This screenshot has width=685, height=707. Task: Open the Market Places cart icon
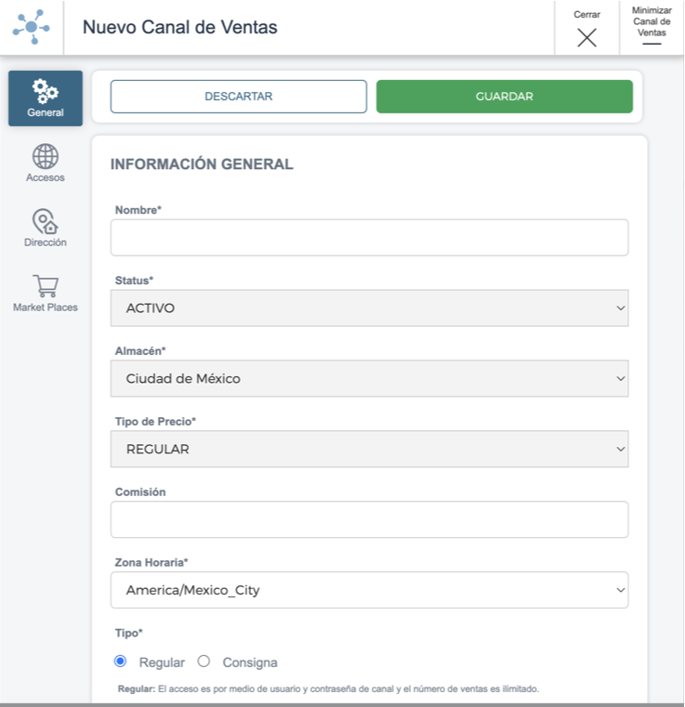point(45,286)
